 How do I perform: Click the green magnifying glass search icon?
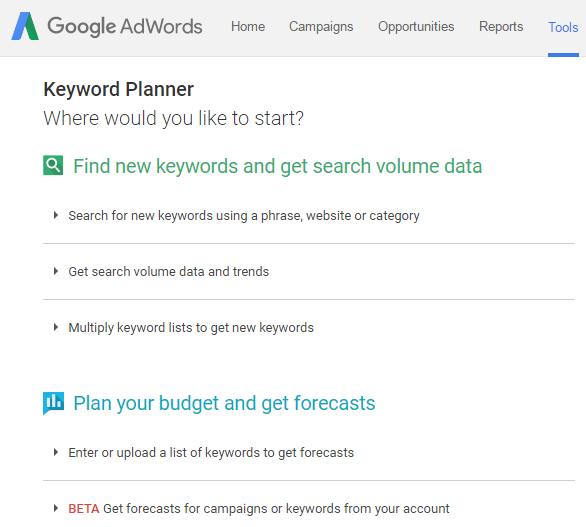tap(53, 165)
